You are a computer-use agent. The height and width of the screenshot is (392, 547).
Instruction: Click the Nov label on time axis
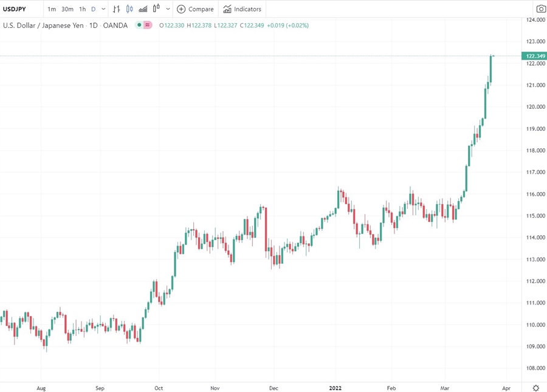point(215,388)
